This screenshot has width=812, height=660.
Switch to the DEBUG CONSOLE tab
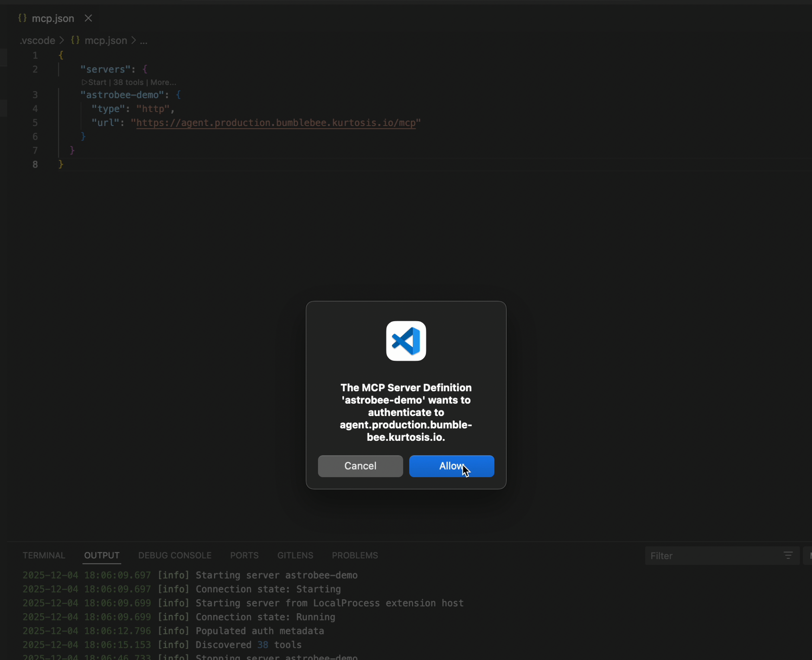tap(175, 555)
